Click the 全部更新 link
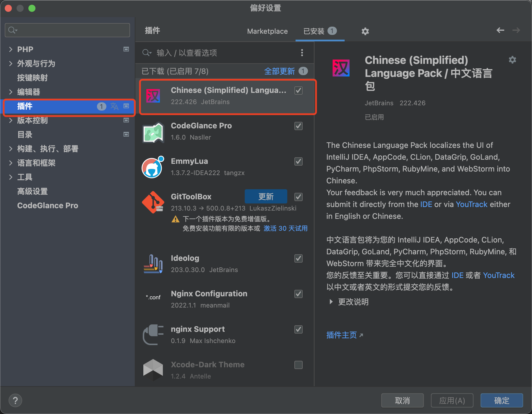The height and width of the screenshot is (414, 532). [279, 71]
